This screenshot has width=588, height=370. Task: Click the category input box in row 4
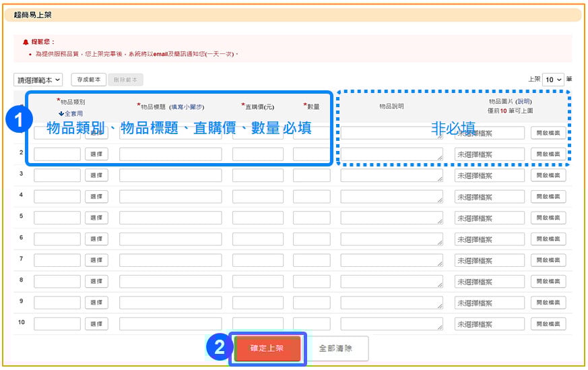pos(57,197)
